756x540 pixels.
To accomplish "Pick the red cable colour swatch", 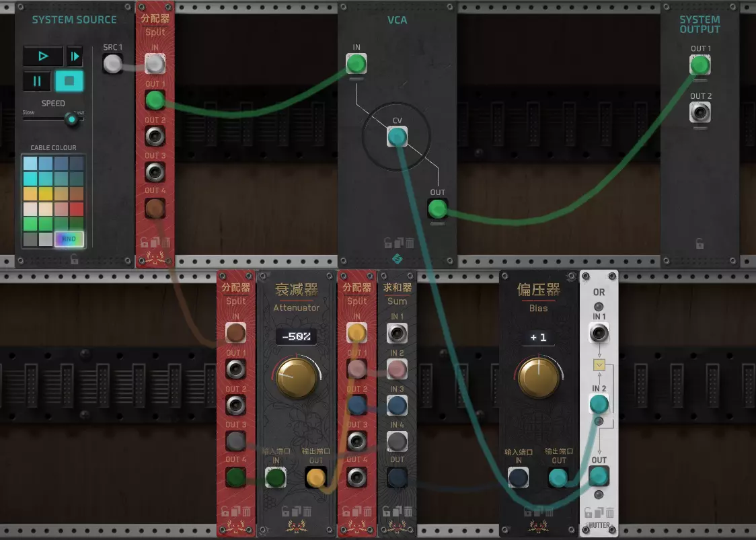I will coord(77,209).
